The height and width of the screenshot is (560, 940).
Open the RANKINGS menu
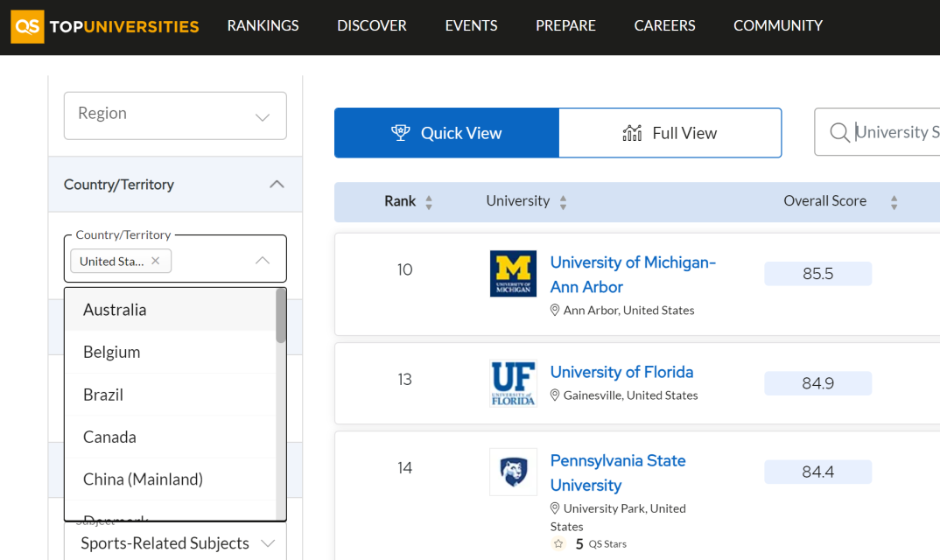pyautogui.click(x=263, y=25)
